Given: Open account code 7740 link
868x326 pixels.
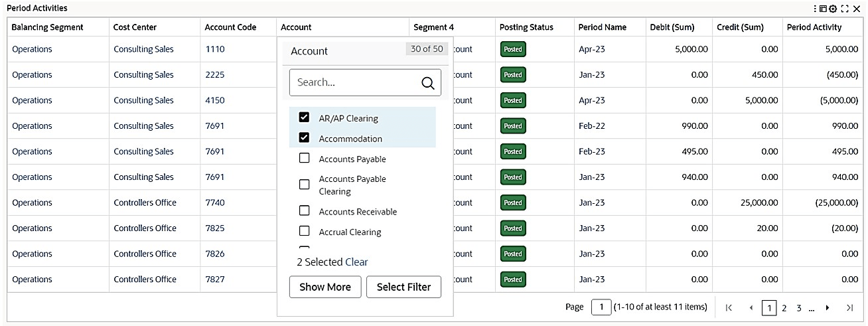Looking at the screenshot, I should [215, 203].
